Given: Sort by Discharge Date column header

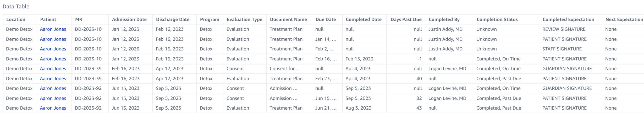Looking at the screenshot, I should pos(173,19).
